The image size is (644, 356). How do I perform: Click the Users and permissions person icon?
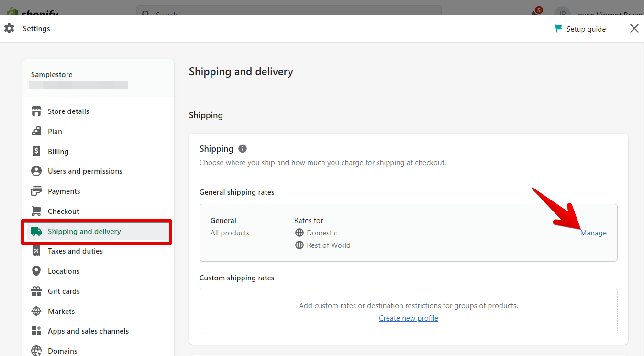click(36, 171)
